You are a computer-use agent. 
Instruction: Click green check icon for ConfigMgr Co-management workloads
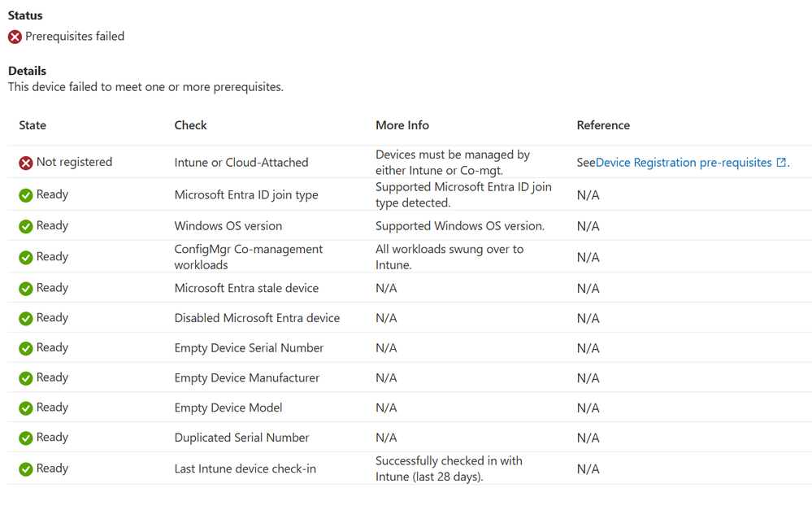coord(26,257)
